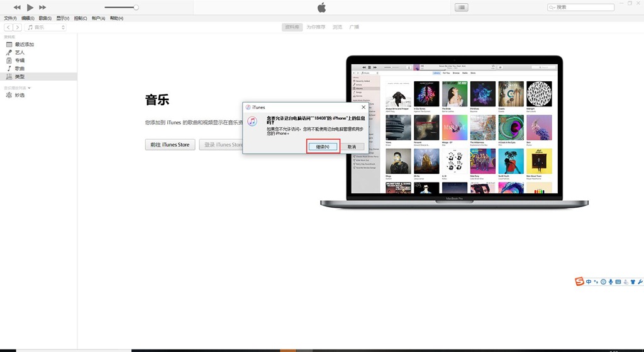This screenshot has height=352, width=644.
Task: Click 继续 to allow iPhone access
Action: pyautogui.click(x=323, y=147)
